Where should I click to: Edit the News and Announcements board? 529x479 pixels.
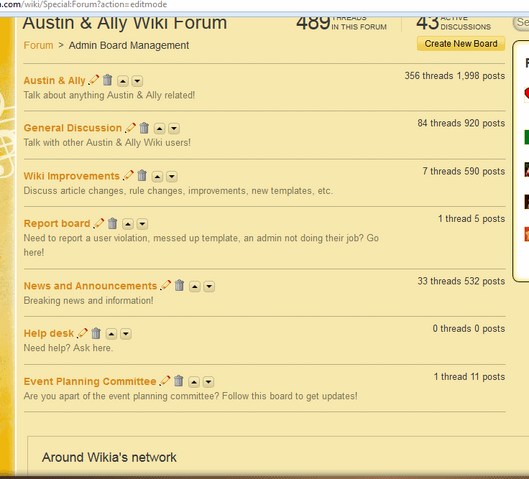165,285
